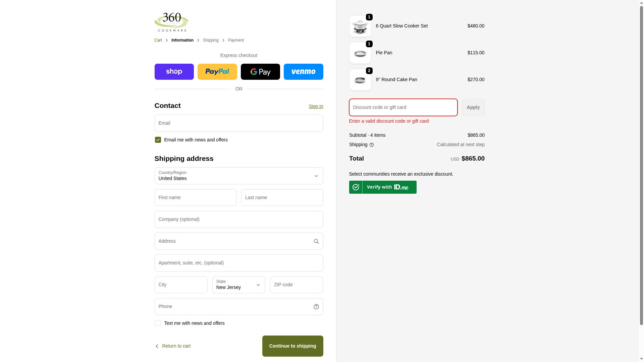Image resolution: width=644 pixels, height=362 pixels.
Task: Click the address search magnifier icon
Action: tap(316, 241)
